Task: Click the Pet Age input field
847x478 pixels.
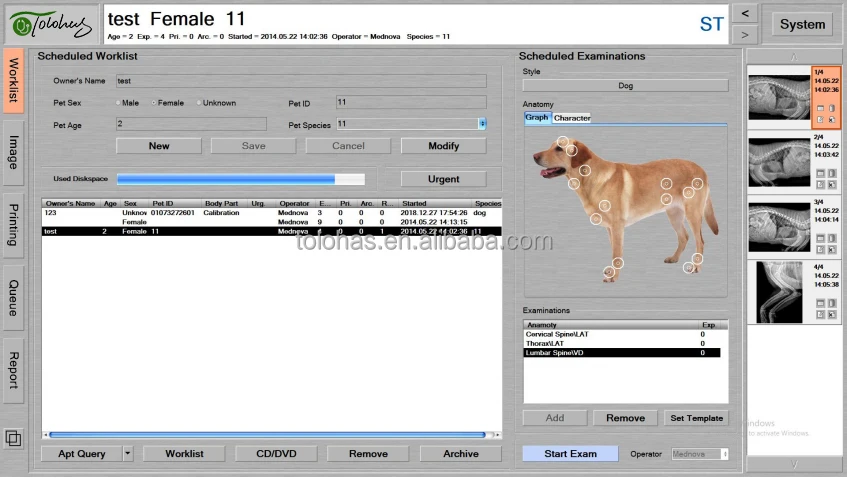Action: point(191,124)
